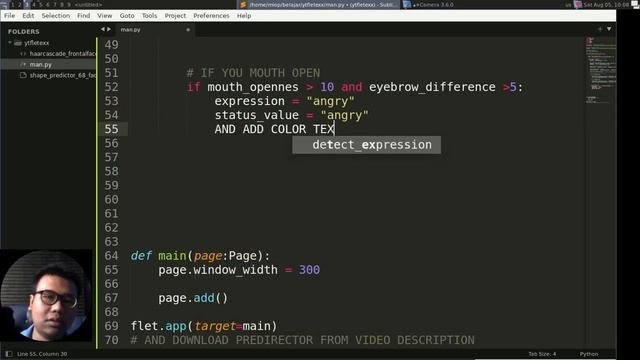Click the man.py file type icon in sidebar
The height and width of the screenshot is (360, 640).
pos(23,64)
